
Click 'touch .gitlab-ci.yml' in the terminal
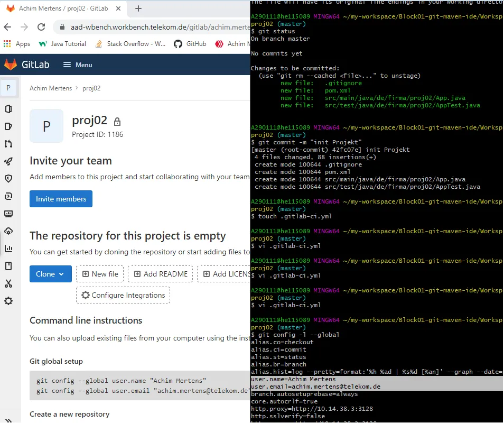295,216
